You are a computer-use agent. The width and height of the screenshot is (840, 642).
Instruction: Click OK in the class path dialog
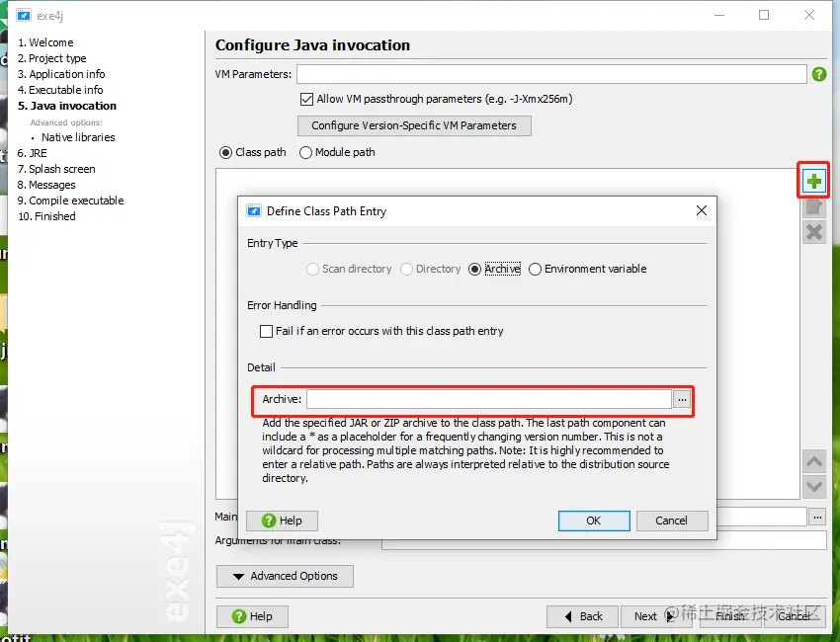(594, 521)
